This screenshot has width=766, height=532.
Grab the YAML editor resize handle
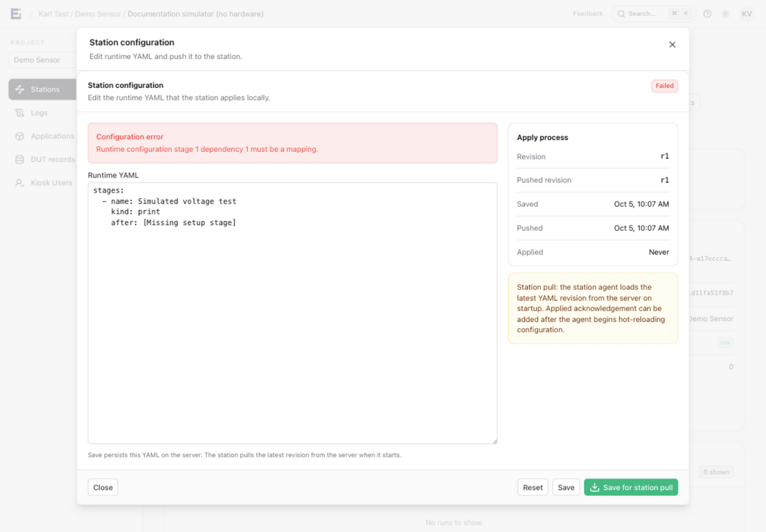point(494,441)
